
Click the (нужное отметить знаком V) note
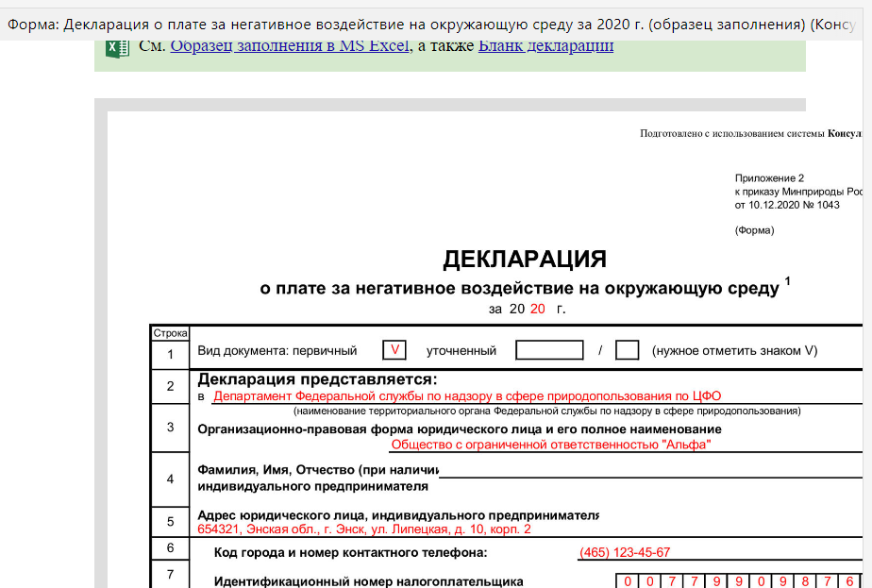tap(734, 350)
